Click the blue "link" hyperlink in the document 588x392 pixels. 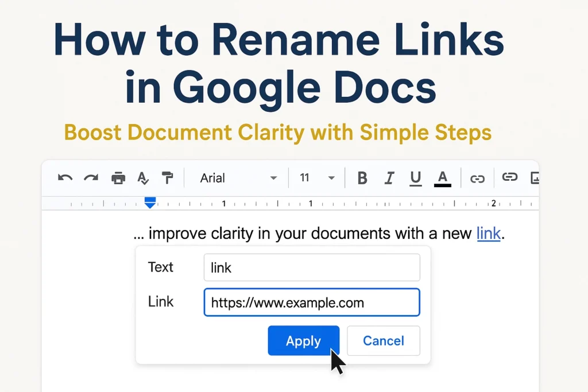[488, 234]
